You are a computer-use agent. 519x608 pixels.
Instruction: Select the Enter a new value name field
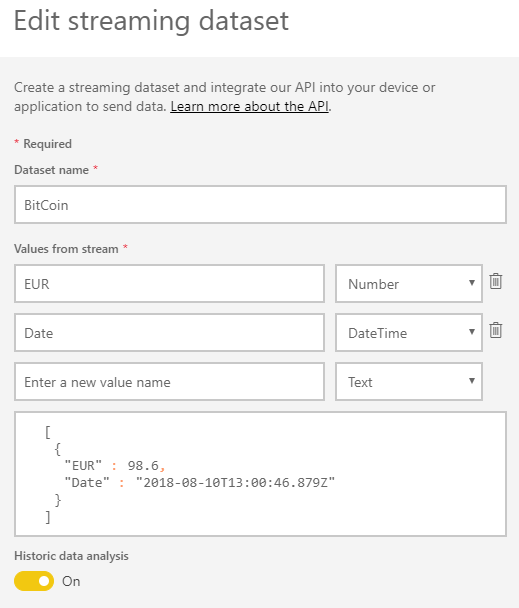[170, 382]
